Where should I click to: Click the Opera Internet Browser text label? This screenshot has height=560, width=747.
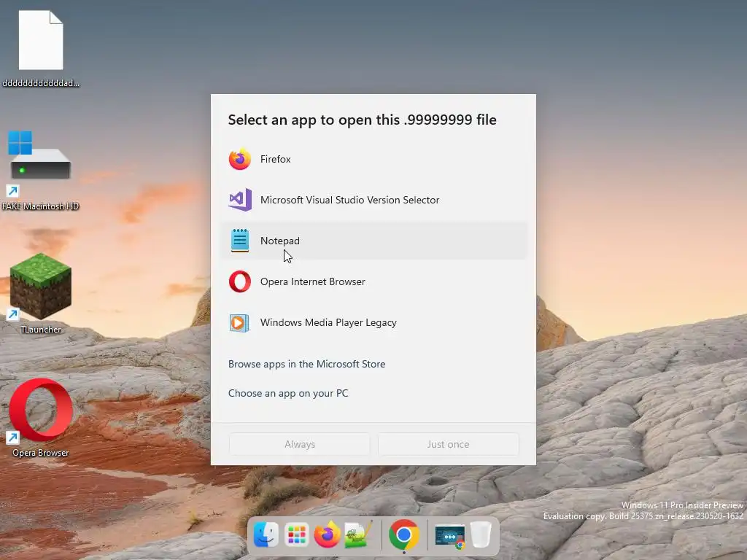coord(312,281)
